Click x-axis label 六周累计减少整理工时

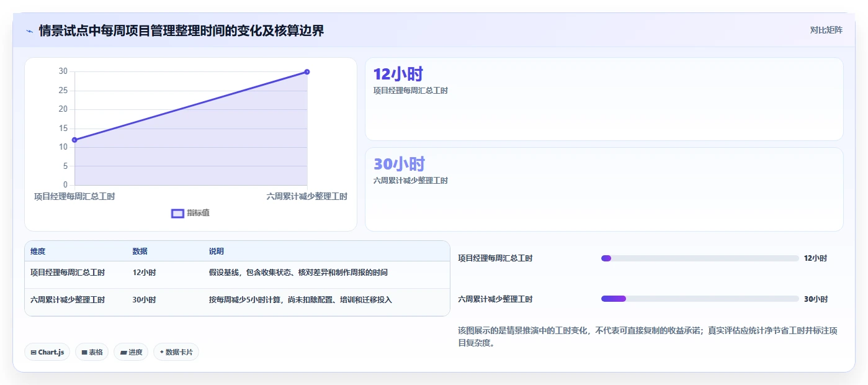point(307,196)
